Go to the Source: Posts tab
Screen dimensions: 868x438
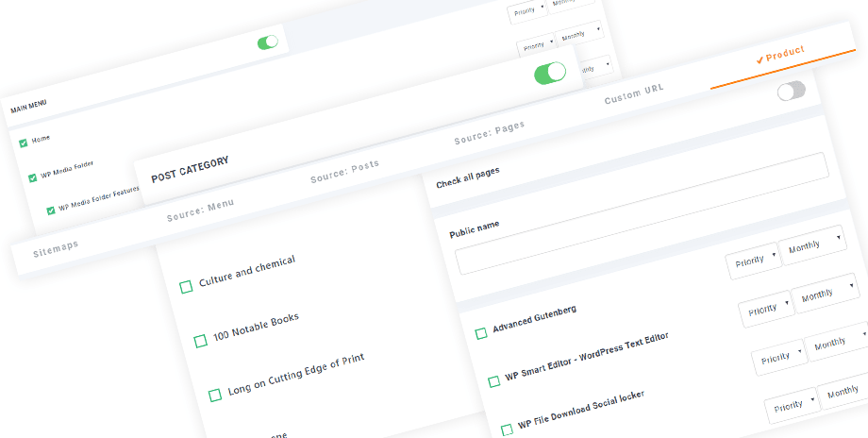coord(345,172)
